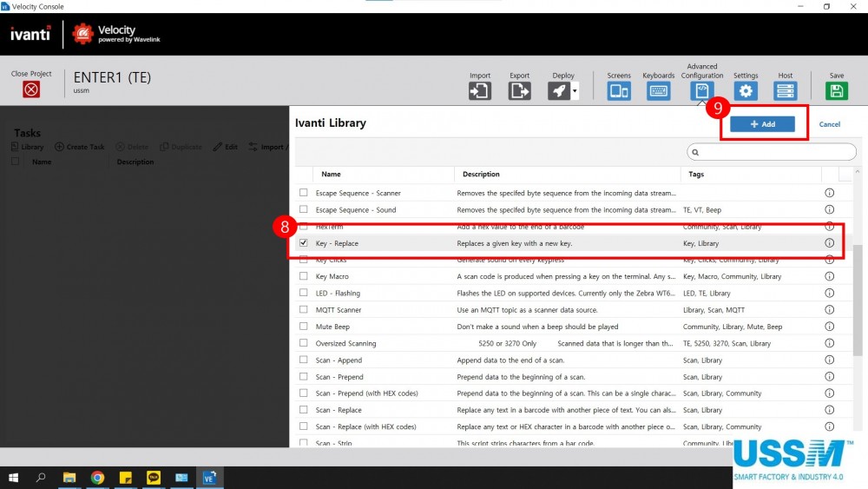Viewport: 868px width, 489px height.
Task: Check the LED - Flashing checkbox
Action: 303,293
